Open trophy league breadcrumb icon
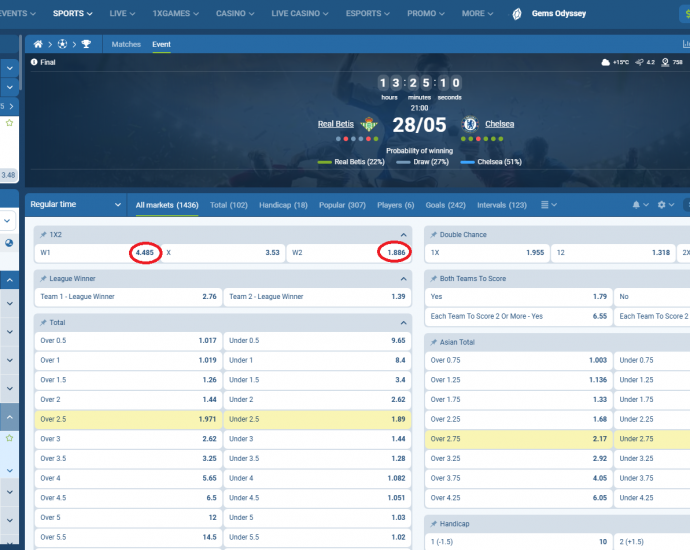 pyautogui.click(x=86, y=44)
